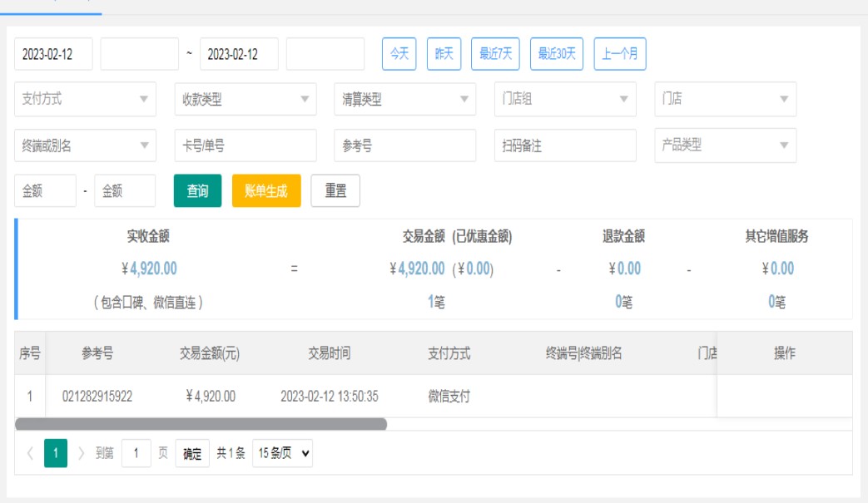868x503 pixels.
Task: Expand the 清算类型 dropdown
Action: 405,99
